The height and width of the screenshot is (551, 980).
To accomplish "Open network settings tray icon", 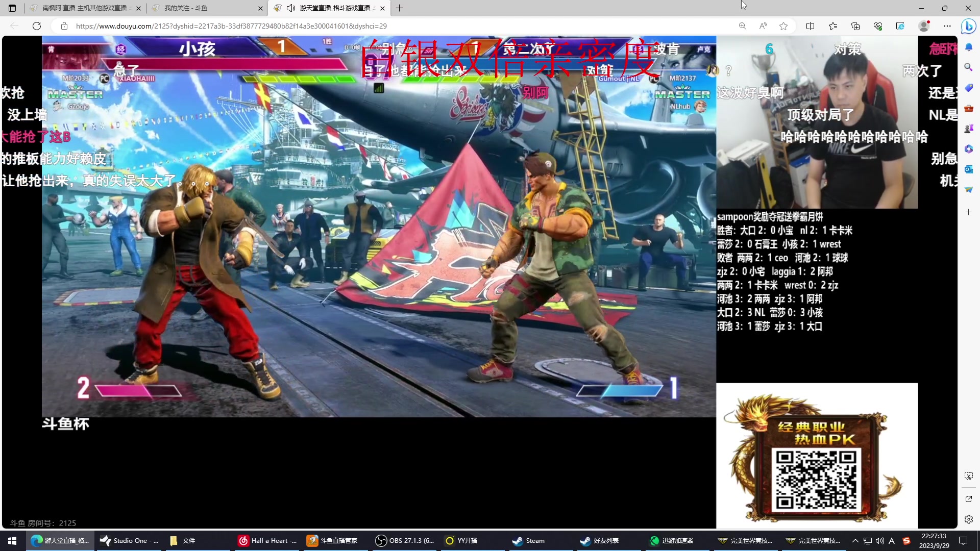I will [x=868, y=541].
